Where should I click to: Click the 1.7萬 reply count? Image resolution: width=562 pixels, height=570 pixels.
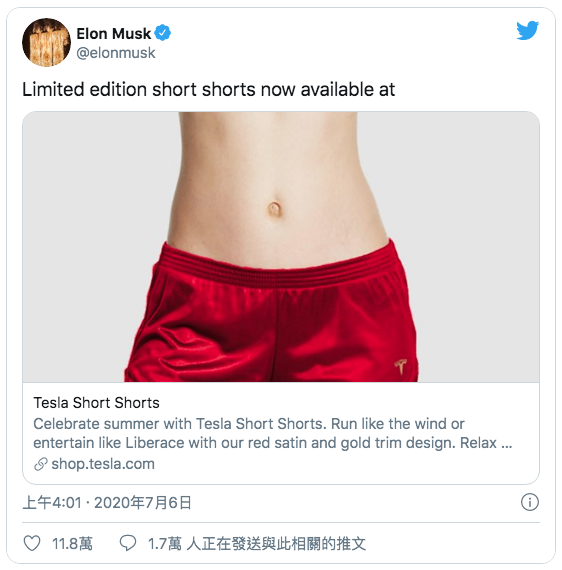pos(164,544)
